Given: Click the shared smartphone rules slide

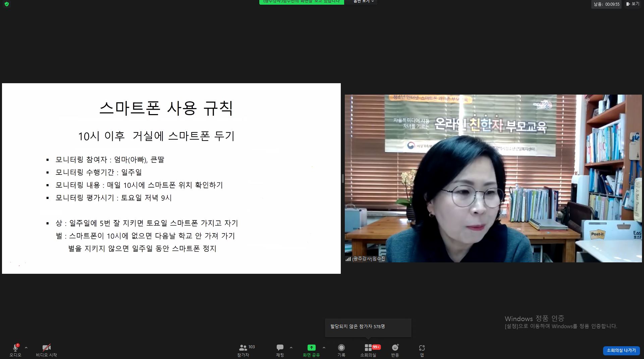Looking at the screenshot, I should click(x=171, y=178).
